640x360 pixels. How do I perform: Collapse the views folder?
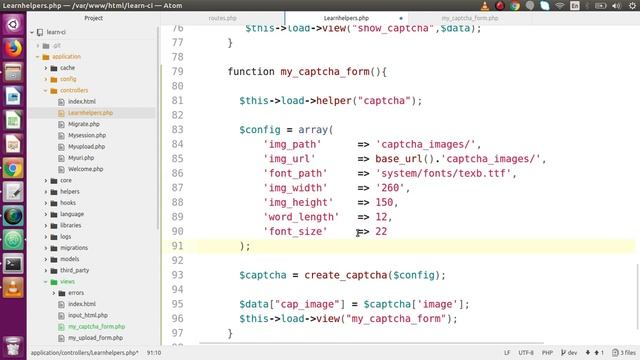(x=46, y=282)
